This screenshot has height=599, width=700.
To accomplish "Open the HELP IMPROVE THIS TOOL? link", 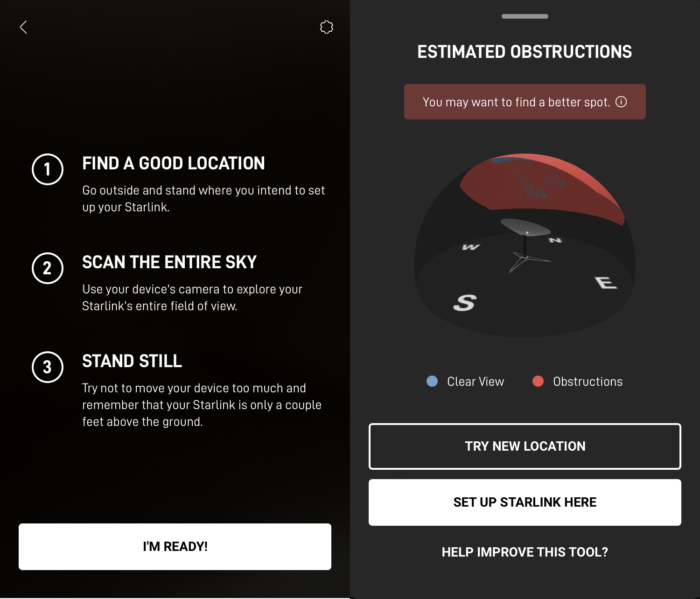I will point(525,552).
